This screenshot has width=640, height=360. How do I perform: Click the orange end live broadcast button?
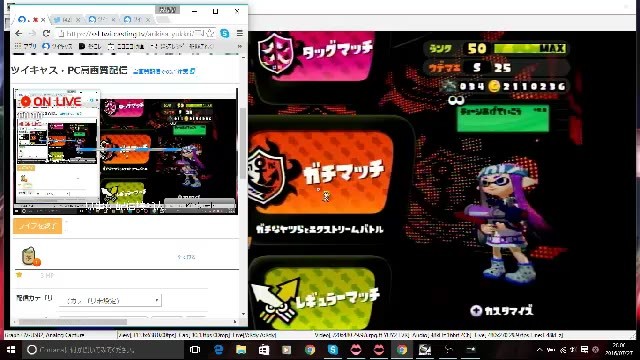pos(38,226)
